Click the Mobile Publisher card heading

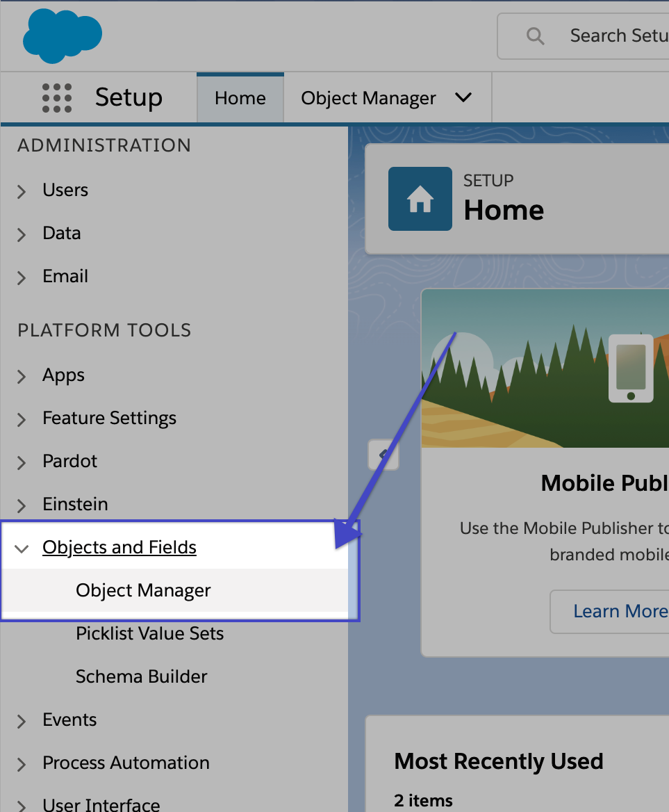[x=605, y=483]
